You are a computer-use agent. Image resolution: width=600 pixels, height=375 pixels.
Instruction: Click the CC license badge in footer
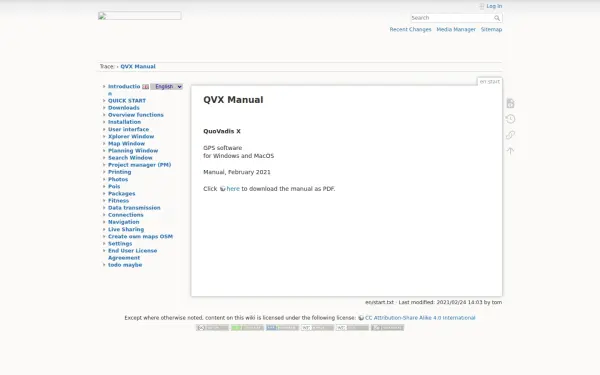[x=212, y=328]
